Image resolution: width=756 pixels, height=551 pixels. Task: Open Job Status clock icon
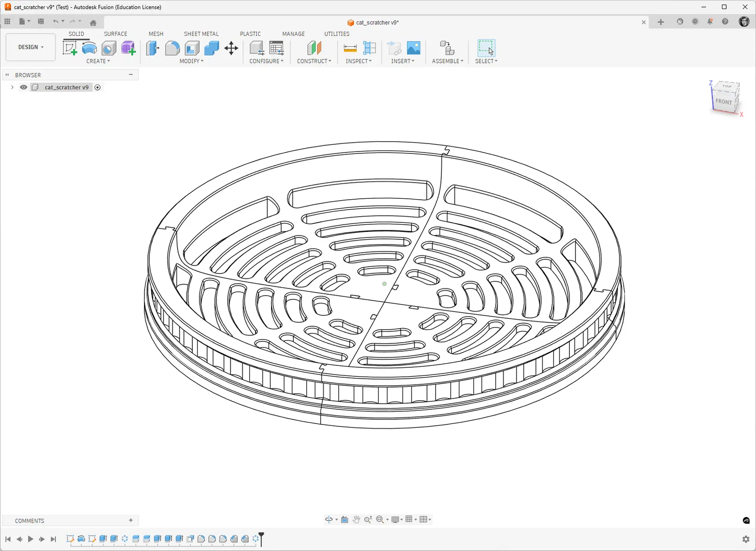[695, 22]
